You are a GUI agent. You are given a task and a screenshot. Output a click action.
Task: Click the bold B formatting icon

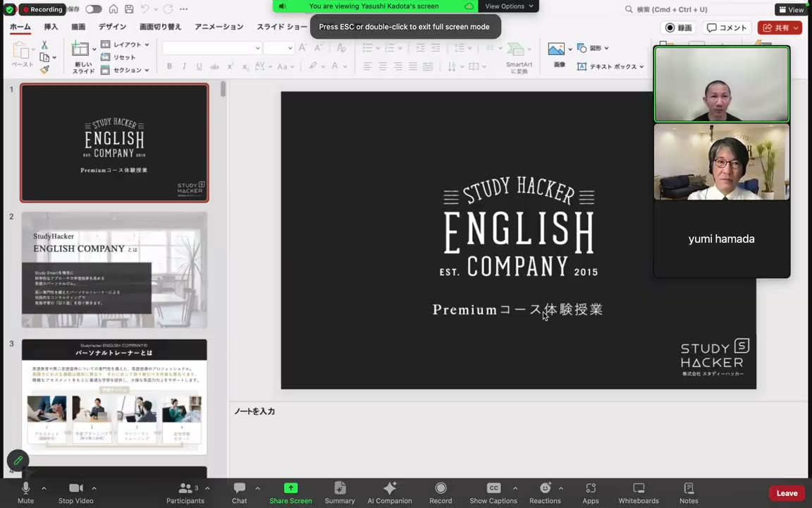point(169,66)
